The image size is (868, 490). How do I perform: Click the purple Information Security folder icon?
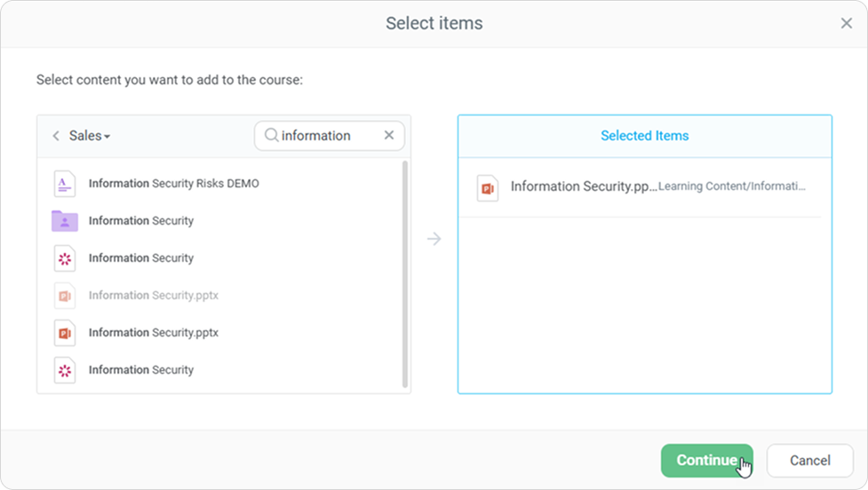[x=64, y=221]
